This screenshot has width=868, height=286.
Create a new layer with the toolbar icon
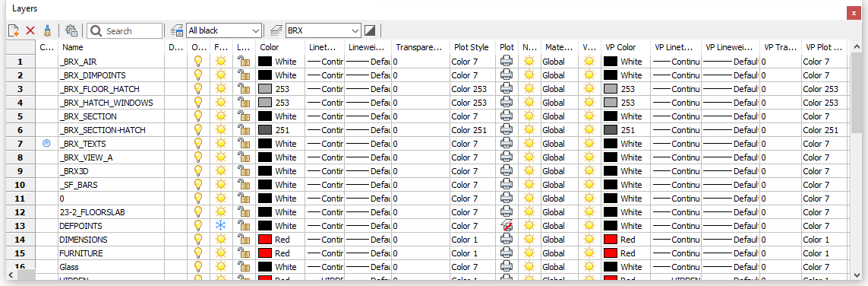pyautogui.click(x=14, y=31)
